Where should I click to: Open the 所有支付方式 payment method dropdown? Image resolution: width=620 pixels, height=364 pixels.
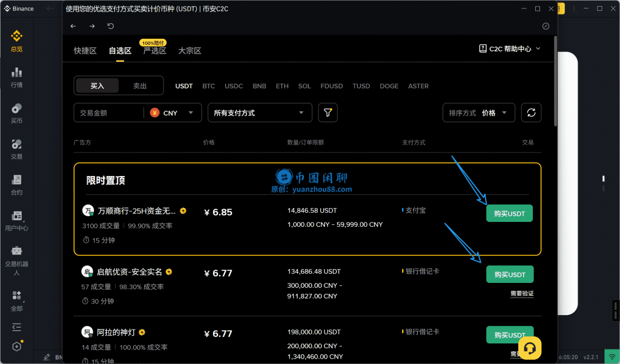point(260,113)
